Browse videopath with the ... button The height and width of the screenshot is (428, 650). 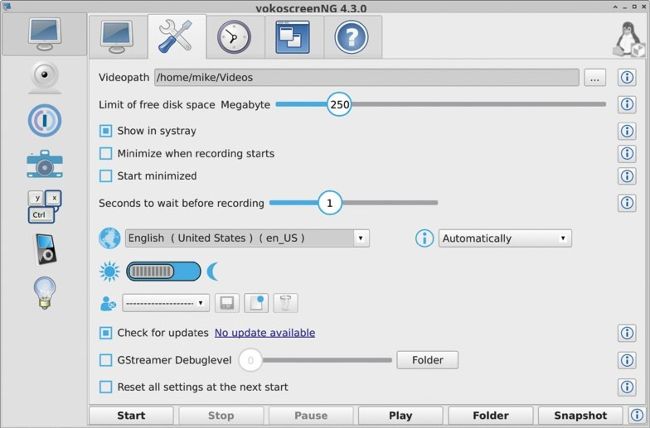[x=595, y=78]
